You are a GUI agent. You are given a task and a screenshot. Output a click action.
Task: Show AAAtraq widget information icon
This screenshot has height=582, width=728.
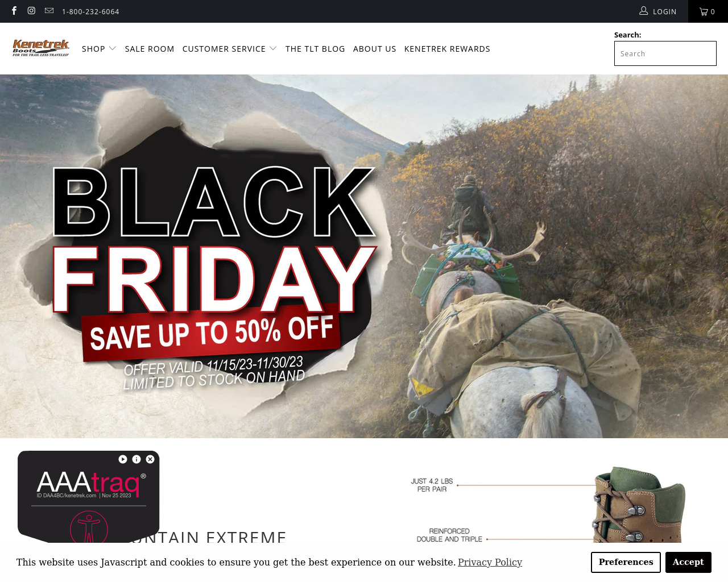[136, 459]
